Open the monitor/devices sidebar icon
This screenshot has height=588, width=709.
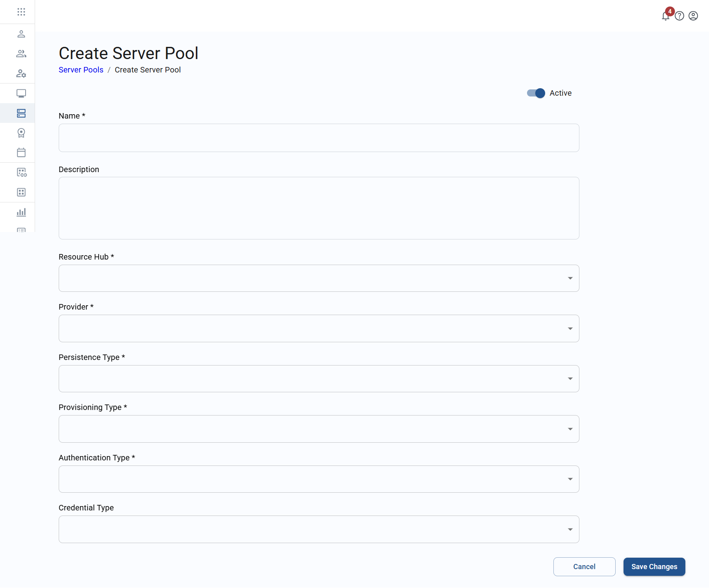coord(21,93)
